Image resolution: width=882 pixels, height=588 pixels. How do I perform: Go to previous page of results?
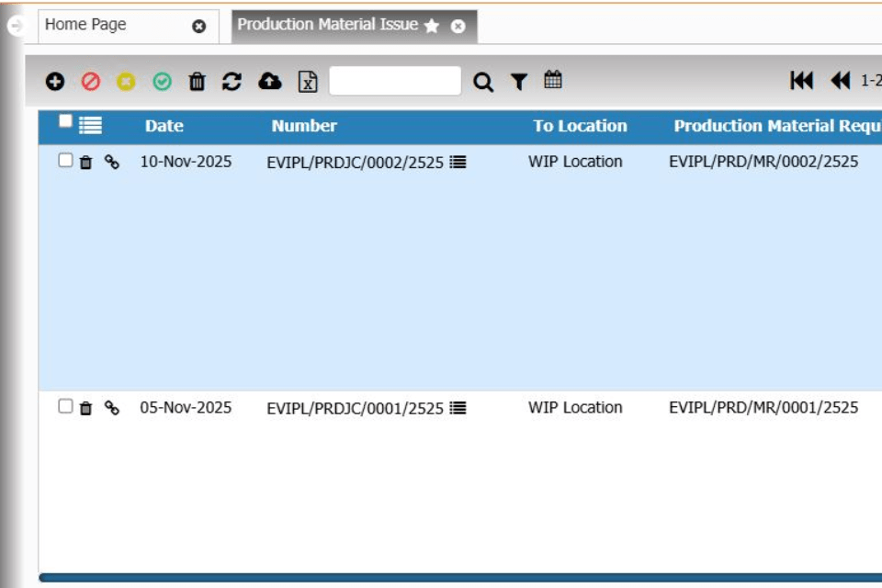pos(841,81)
